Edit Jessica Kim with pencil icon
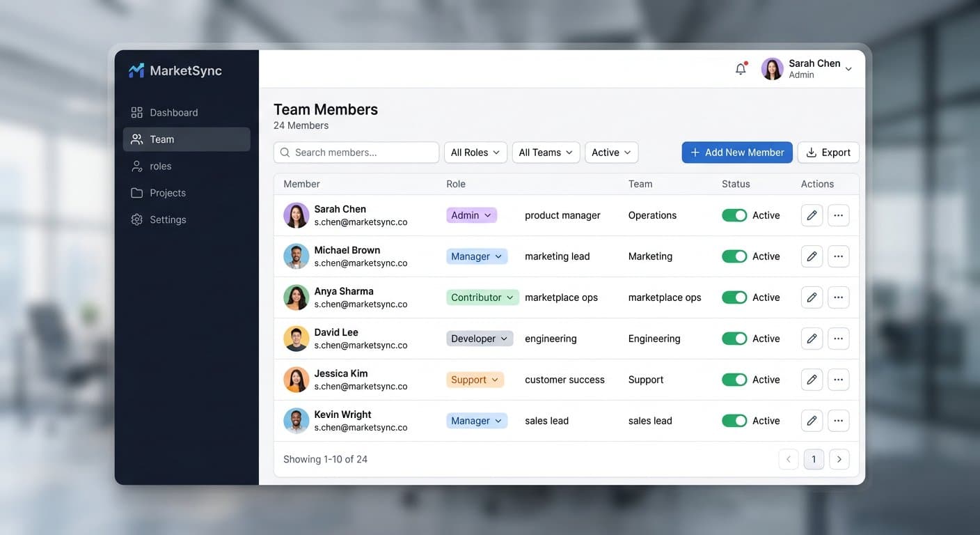Screen dimensions: 980x535 point(812,380)
